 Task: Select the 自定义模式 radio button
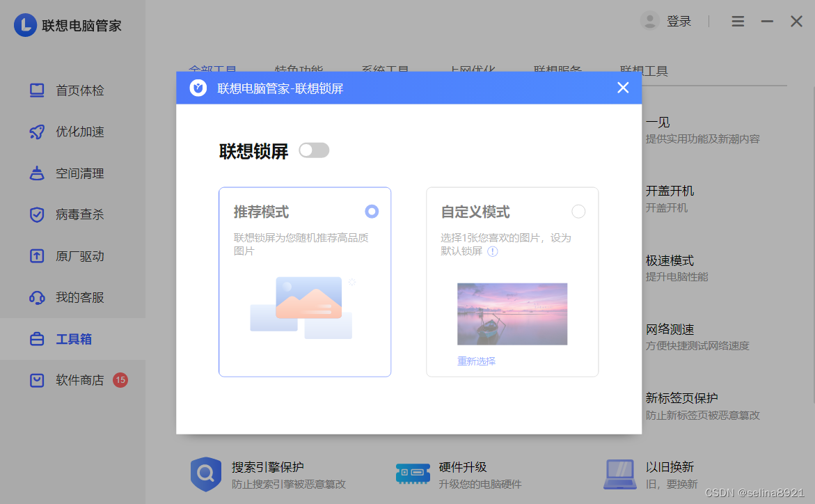578,211
